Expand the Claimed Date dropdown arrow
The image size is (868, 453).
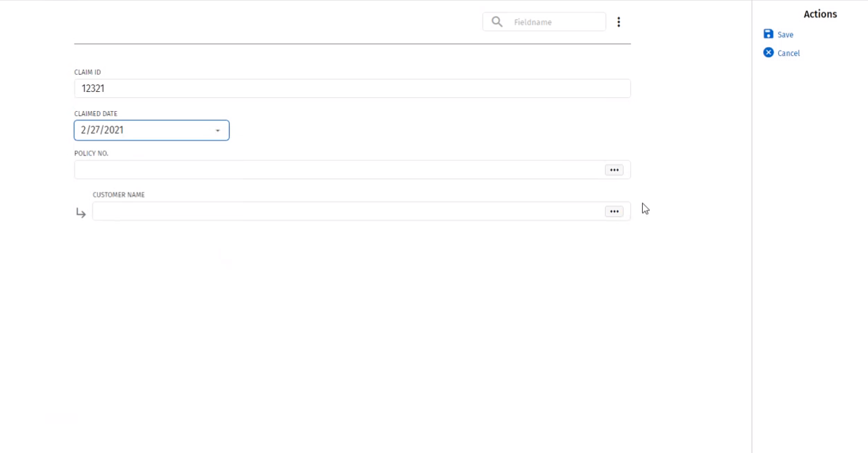coord(218,131)
